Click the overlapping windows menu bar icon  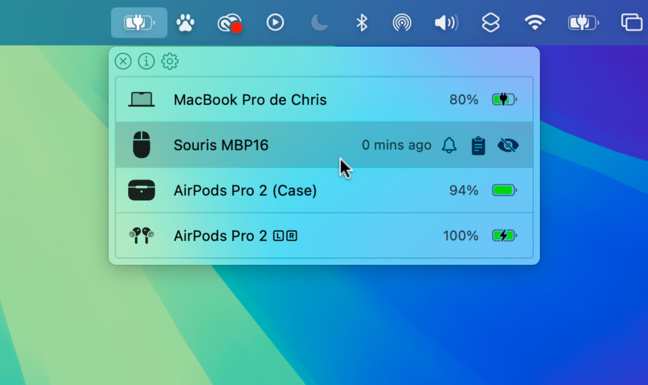[631, 22]
